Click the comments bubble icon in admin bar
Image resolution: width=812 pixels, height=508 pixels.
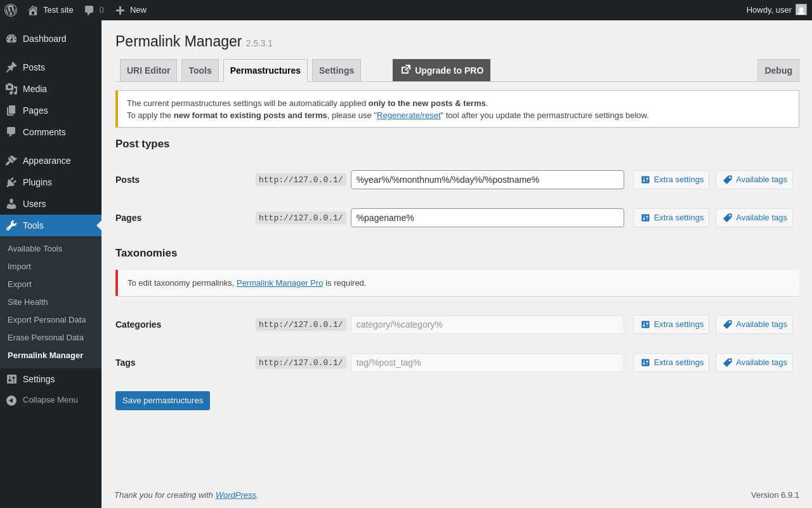pyautogui.click(x=89, y=10)
